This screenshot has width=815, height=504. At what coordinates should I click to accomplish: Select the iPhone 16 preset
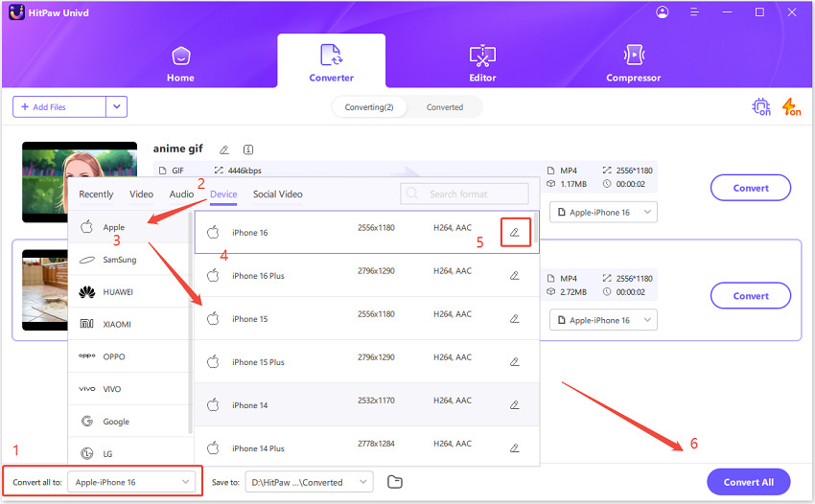366,232
